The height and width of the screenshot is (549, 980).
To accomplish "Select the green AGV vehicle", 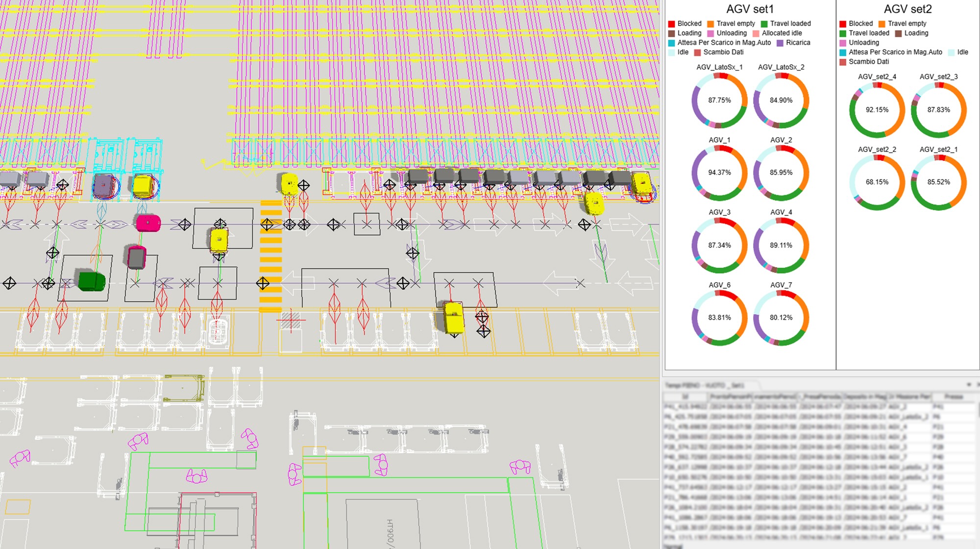I will click(92, 281).
